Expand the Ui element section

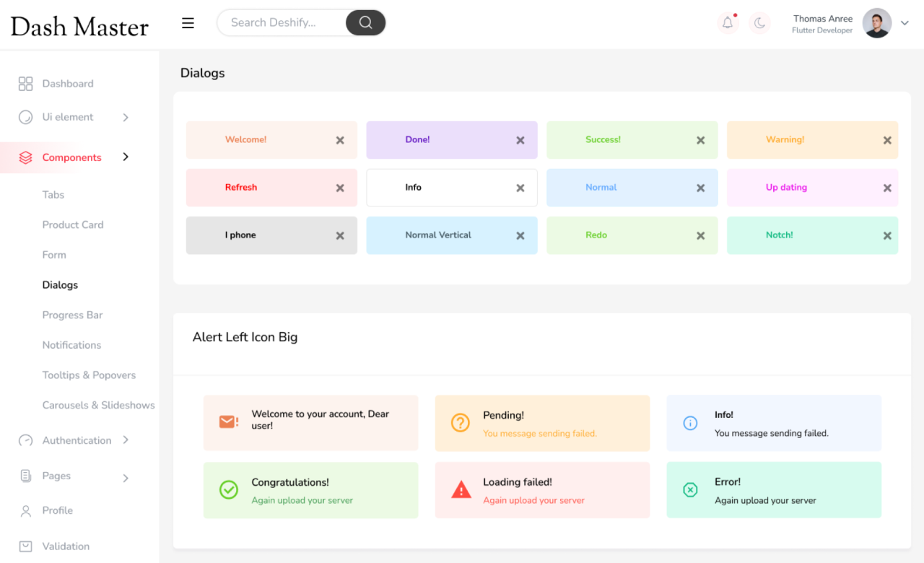(126, 117)
